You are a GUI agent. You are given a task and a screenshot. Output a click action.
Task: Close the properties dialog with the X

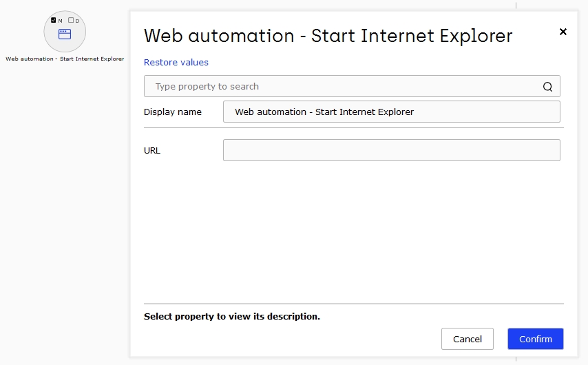[x=563, y=32]
